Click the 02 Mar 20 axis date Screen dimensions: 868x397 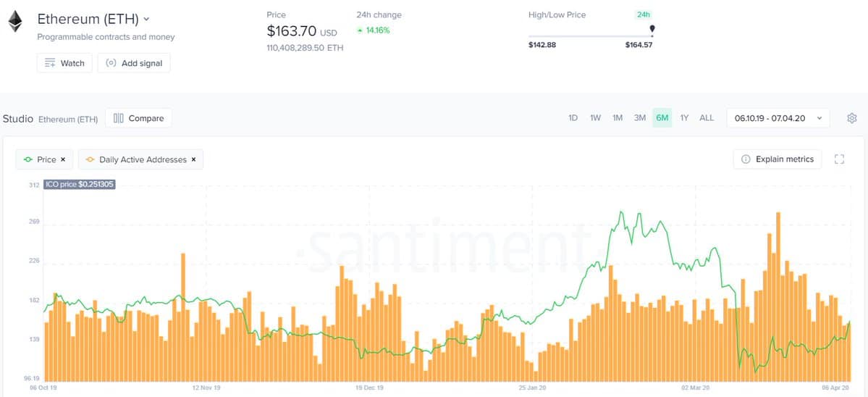(x=695, y=388)
